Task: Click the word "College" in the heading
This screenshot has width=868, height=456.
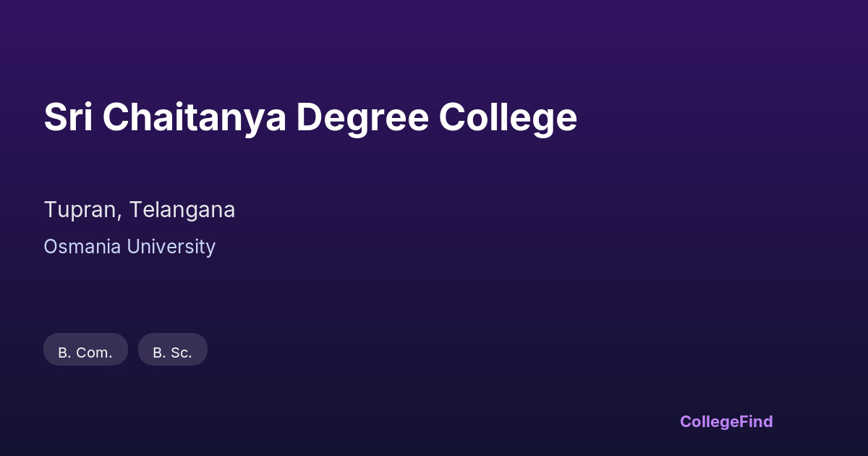Action: pos(508,117)
